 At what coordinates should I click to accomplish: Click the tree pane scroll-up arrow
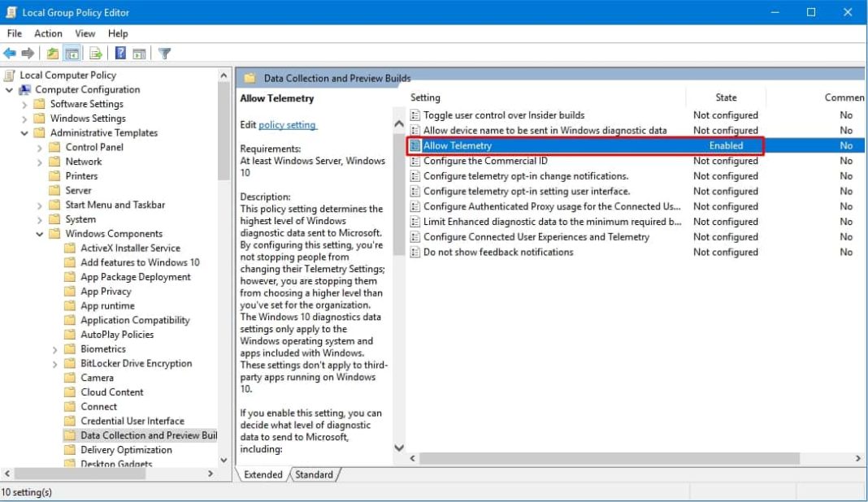tap(224, 76)
